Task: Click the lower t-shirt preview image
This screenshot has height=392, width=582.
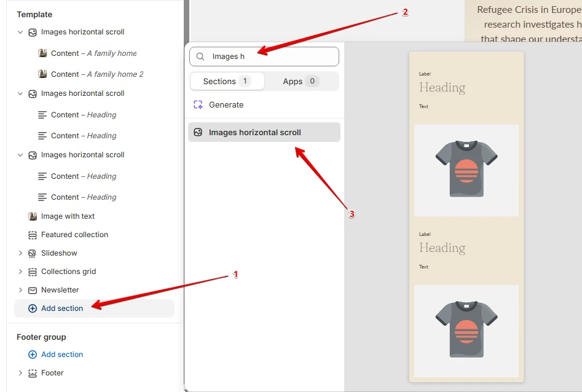Action: click(x=466, y=331)
